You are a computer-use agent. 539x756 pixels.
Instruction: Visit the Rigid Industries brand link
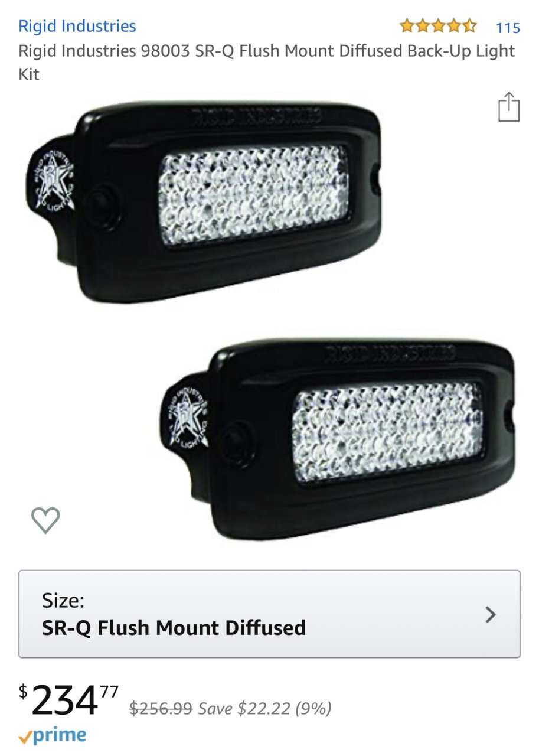pyautogui.click(x=77, y=26)
